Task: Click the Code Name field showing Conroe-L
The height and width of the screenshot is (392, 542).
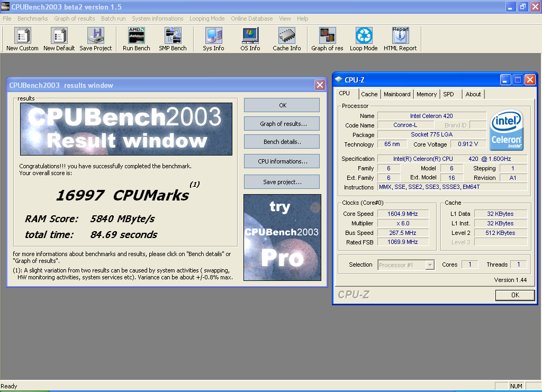Action: (405, 125)
